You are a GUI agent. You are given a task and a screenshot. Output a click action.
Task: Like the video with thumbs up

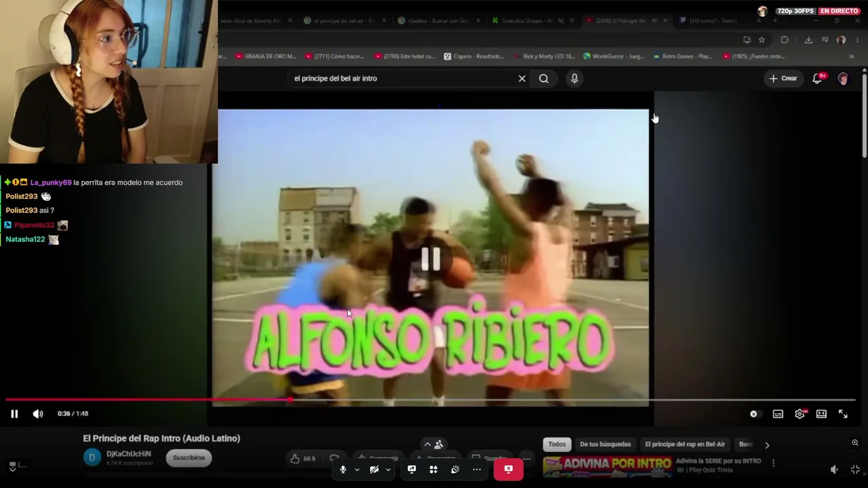coord(303,459)
